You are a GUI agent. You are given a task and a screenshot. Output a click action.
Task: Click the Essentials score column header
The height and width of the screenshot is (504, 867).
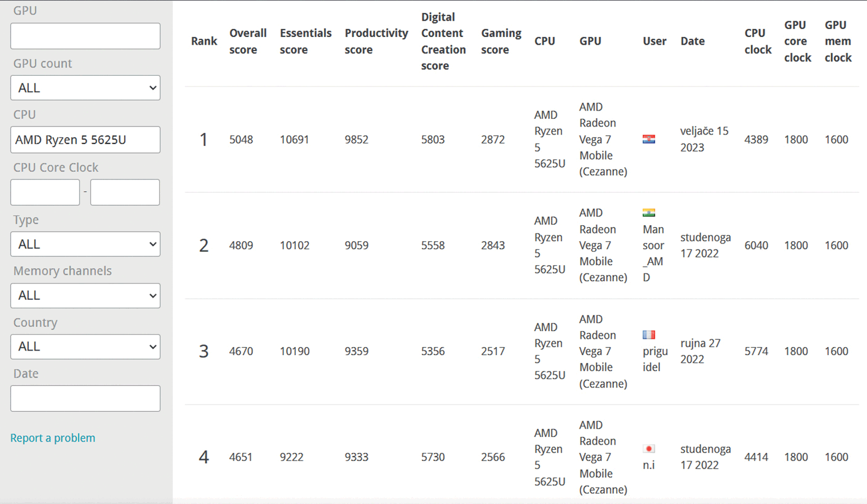(x=305, y=41)
